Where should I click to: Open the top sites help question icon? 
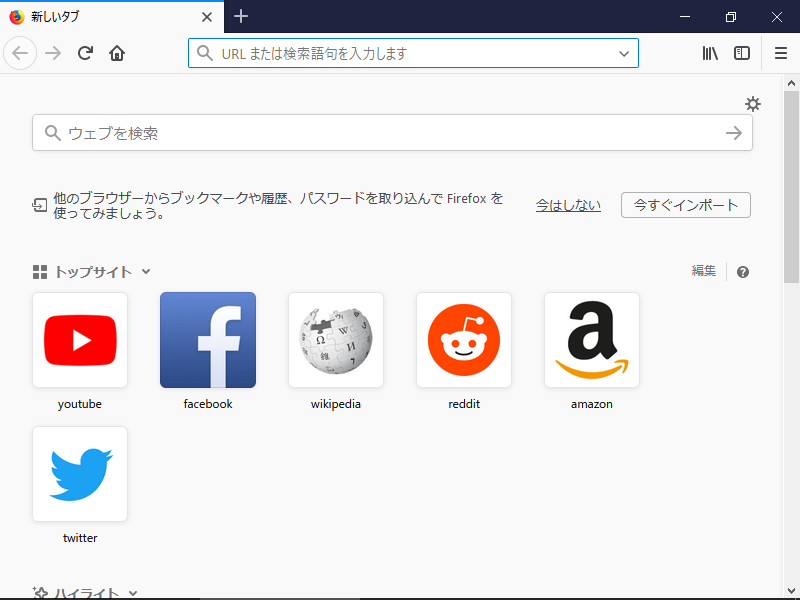point(743,272)
